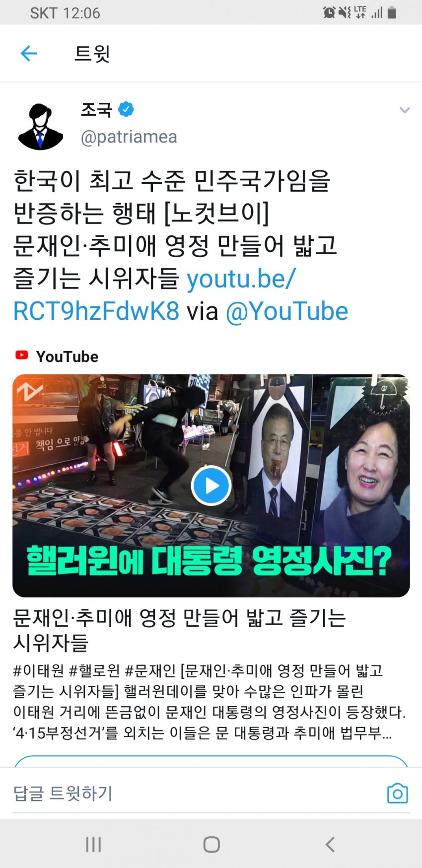This screenshot has height=868, width=422.
Task: Tap the 조국 display name
Action: pos(96,109)
